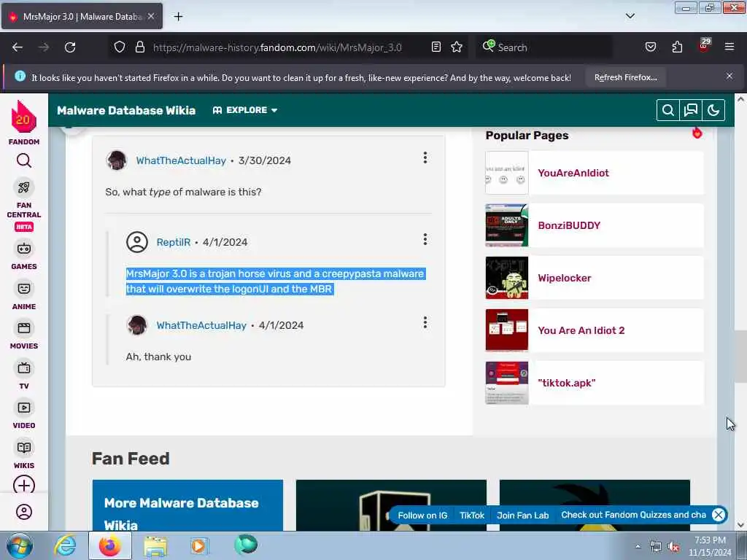Open the tracking protection shield icon
The height and width of the screenshot is (560, 747).
pyautogui.click(x=120, y=47)
